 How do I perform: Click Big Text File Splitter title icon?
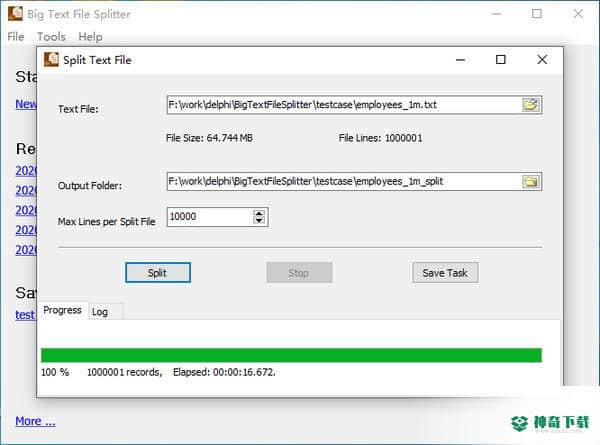click(x=15, y=13)
